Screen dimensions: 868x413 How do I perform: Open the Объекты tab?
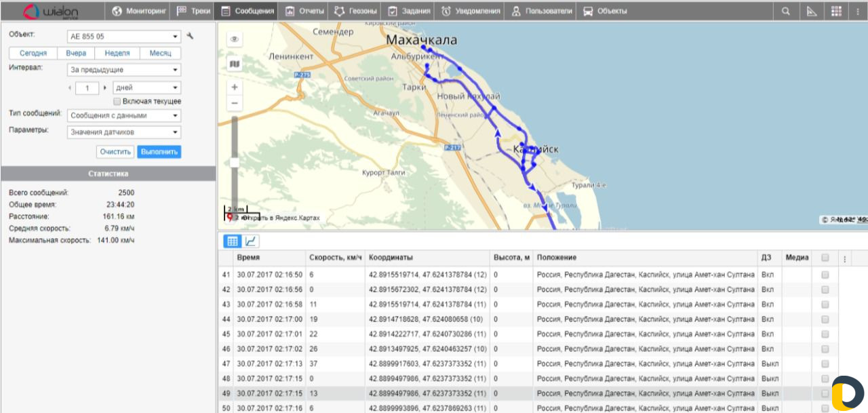click(x=605, y=11)
